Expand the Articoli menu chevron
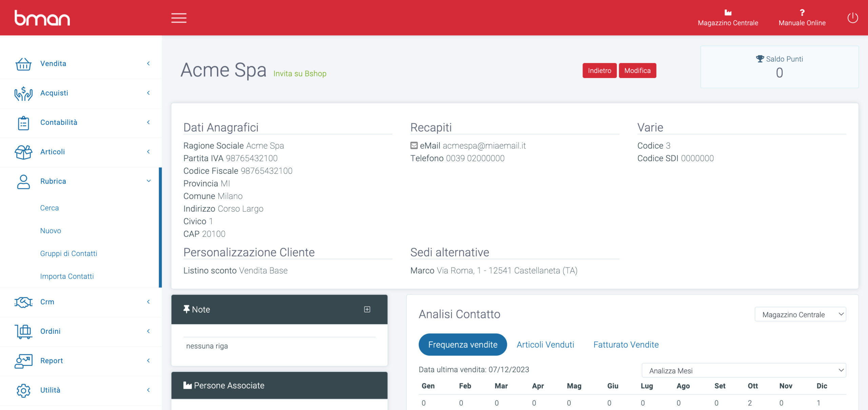Image resolution: width=868 pixels, height=410 pixels. tap(148, 152)
